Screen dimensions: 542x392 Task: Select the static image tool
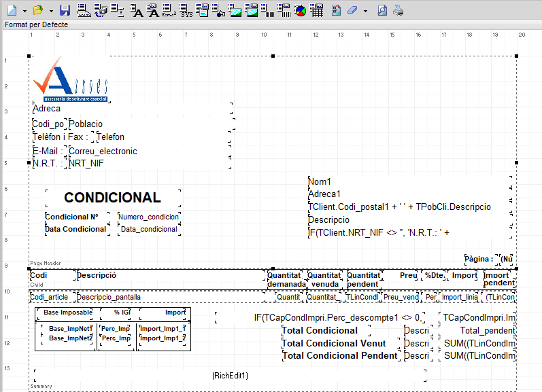[x=235, y=10]
